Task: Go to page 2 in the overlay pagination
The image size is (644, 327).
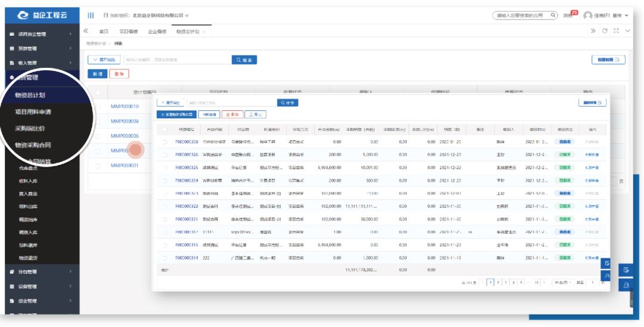Action: (498, 283)
